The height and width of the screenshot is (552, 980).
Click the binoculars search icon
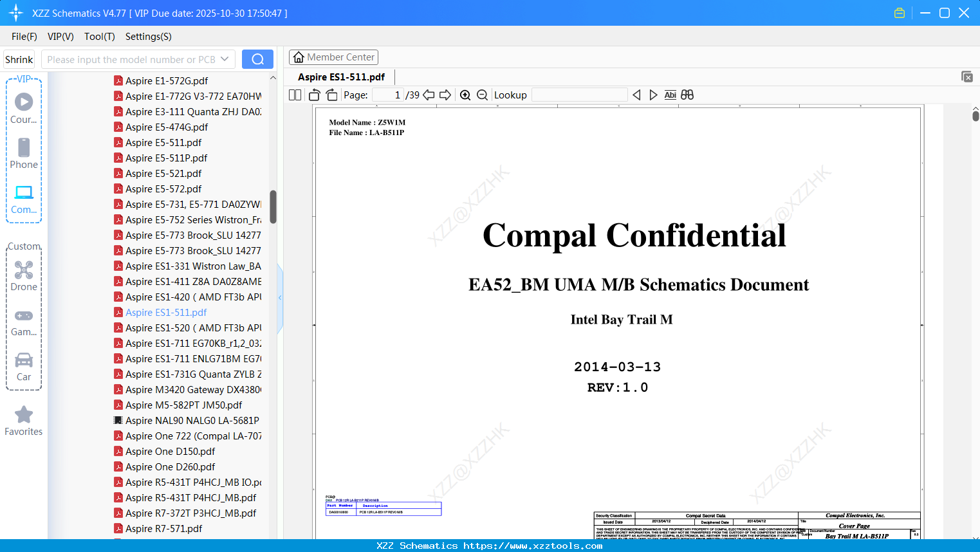[x=687, y=95]
